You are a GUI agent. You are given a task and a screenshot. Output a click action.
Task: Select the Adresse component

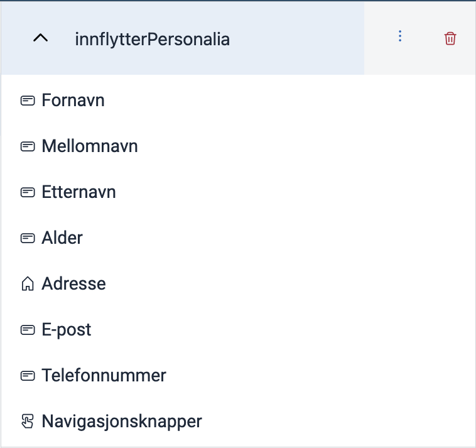pos(238,283)
